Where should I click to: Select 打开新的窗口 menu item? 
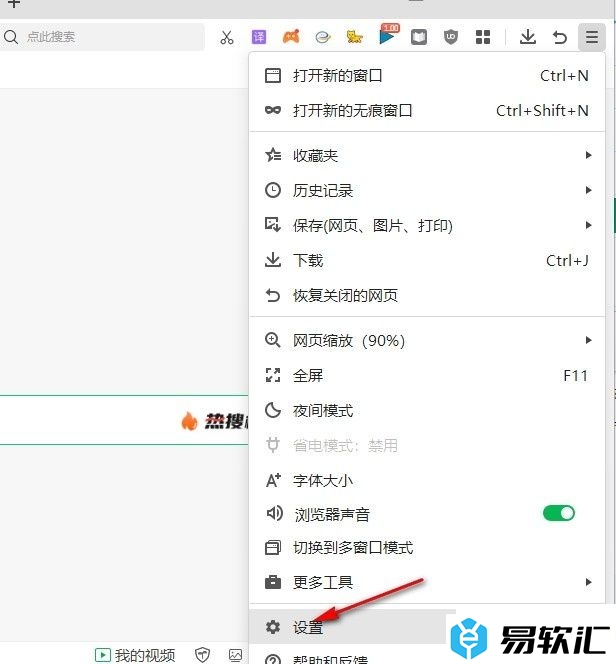pos(427,76)
